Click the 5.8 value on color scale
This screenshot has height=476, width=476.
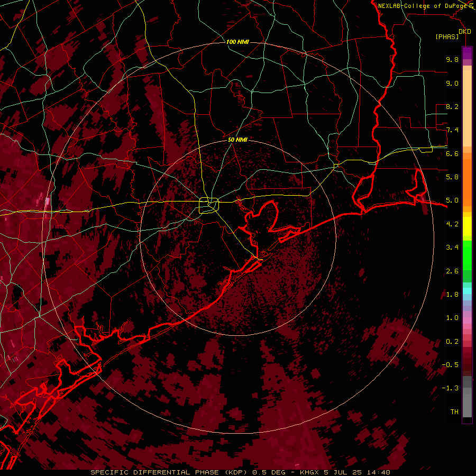(x=452, y=177)
